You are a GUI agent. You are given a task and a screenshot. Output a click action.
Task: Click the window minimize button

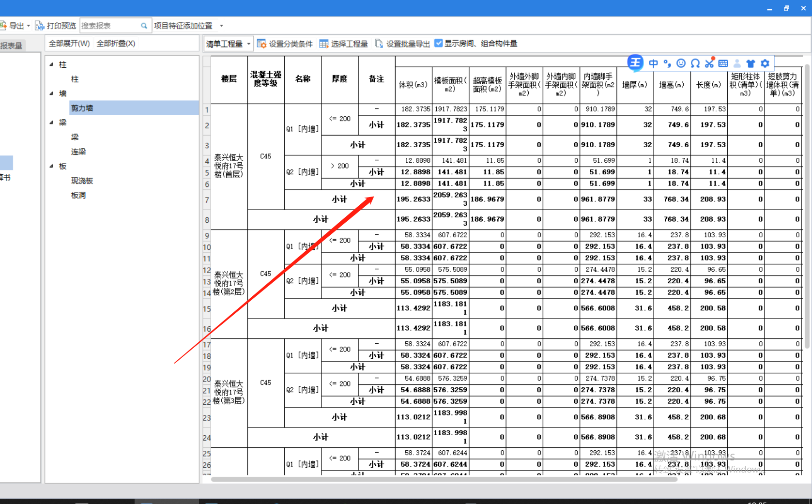769,8
